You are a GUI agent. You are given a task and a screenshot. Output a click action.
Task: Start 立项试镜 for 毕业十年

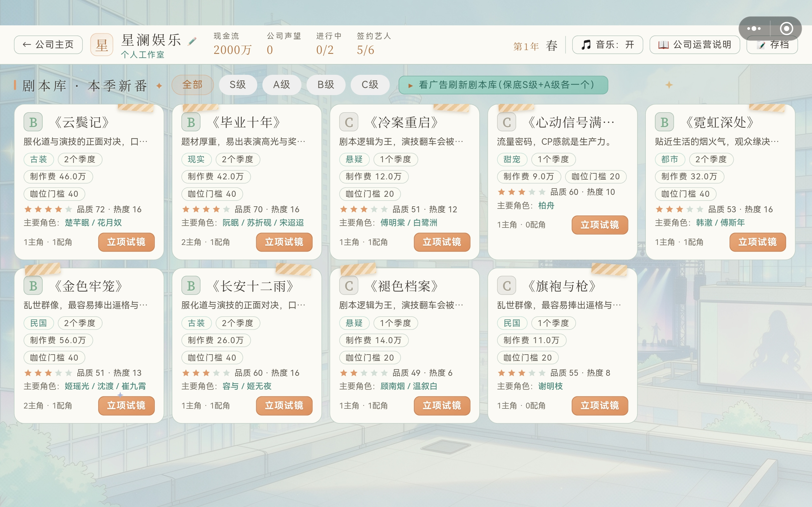284,242
